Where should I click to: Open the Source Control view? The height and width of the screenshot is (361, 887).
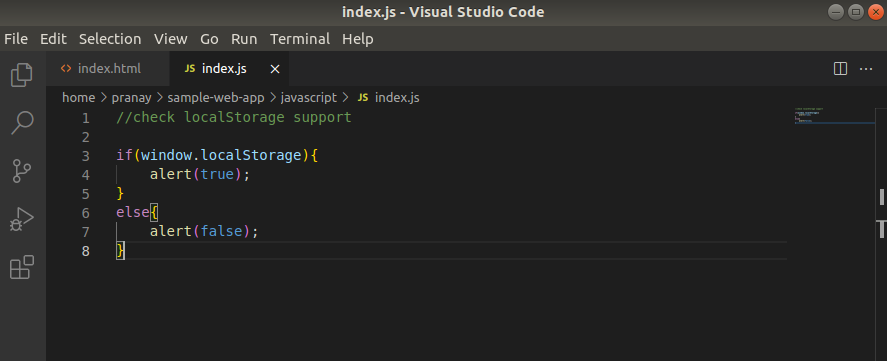click(21, 170)
